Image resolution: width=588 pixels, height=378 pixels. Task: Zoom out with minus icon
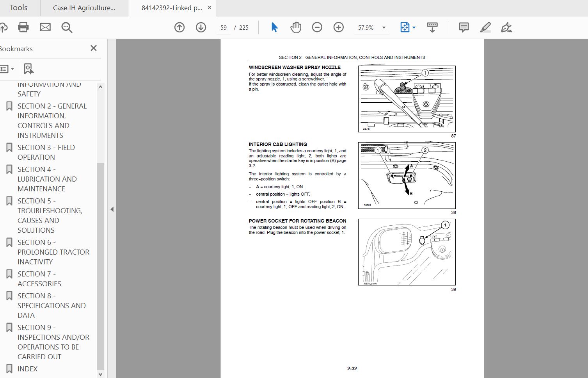coord(317,27)
